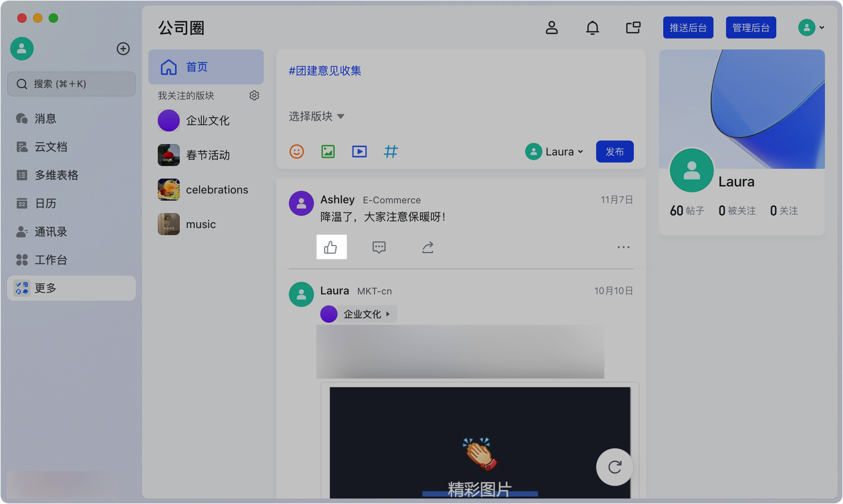
Task: Open 更多 more apps in sidebar
Action: point(71,288)
